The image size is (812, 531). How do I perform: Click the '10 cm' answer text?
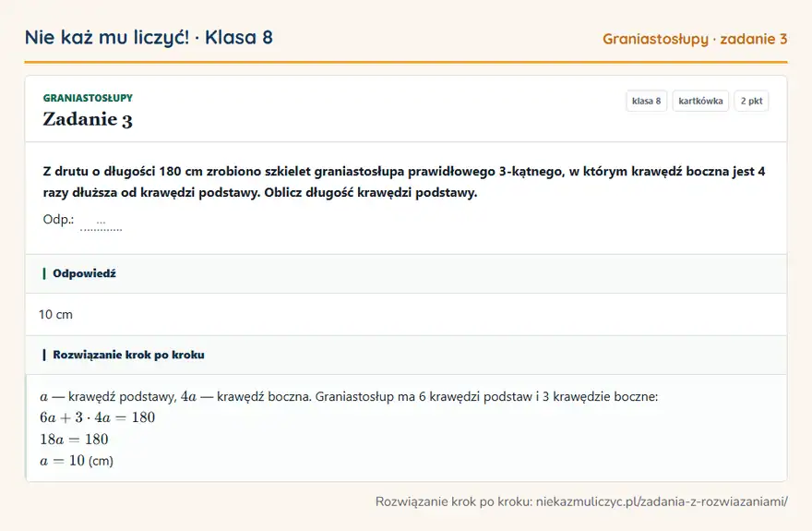tap(56, 315)
